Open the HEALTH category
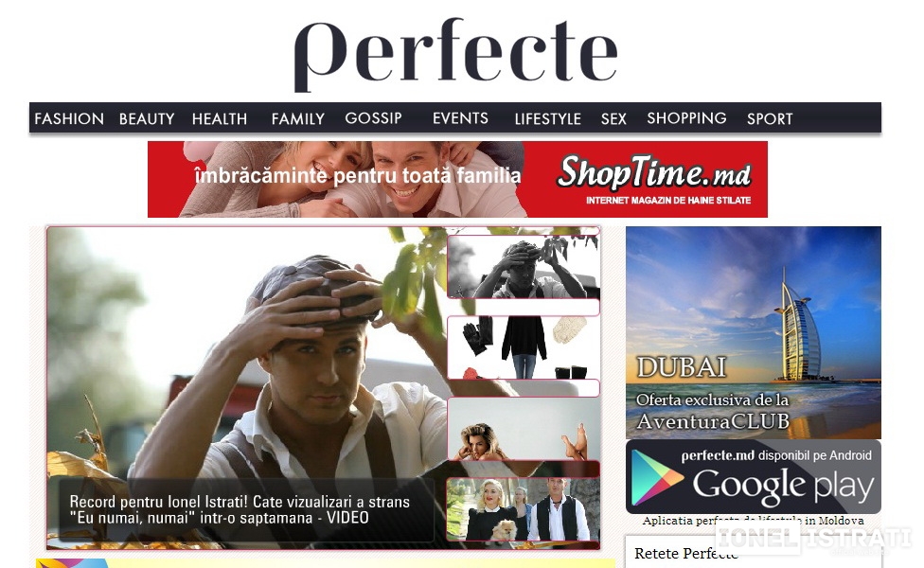 click(x=220, y=118)
